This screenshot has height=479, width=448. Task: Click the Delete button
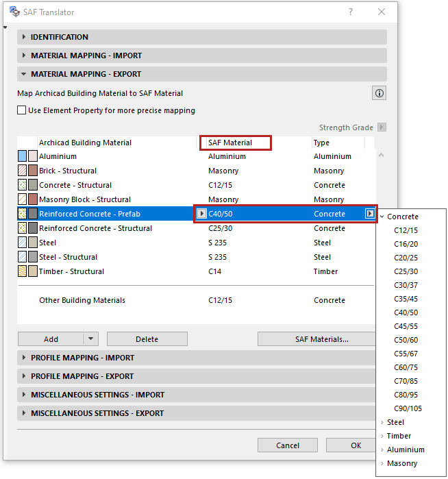(147, 339)
